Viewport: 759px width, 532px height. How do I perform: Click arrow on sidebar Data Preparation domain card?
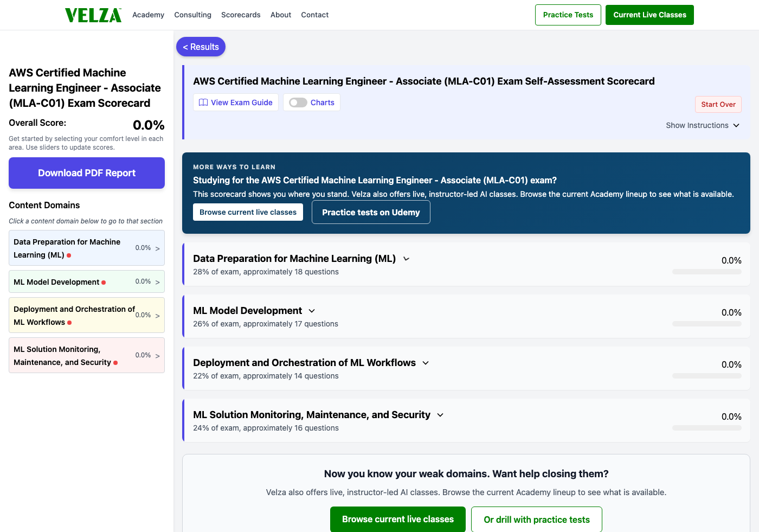point(157,248)
